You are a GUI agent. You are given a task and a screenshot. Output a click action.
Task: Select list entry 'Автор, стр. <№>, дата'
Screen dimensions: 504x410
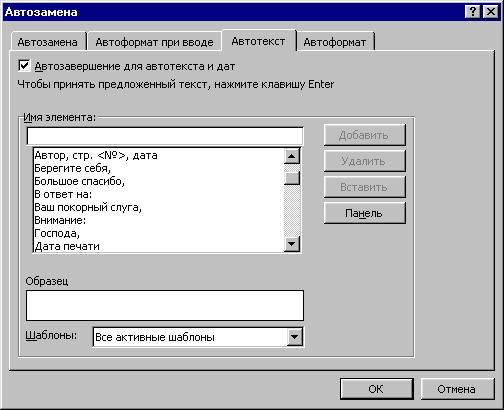tap(159, 155)
